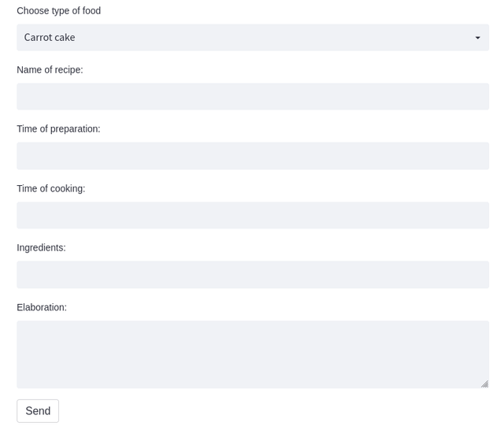Click the Choose type of food label
The height and width of the screenshot is (430, 504).
point(59,11)
